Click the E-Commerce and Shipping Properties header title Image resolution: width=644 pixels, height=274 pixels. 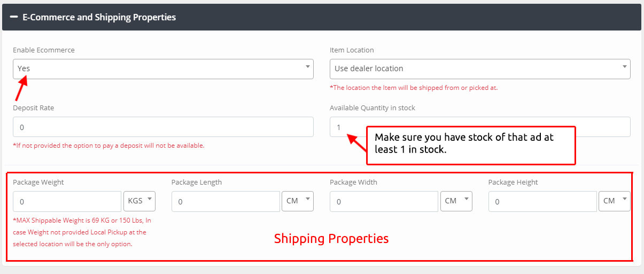[x=99, y=17]
